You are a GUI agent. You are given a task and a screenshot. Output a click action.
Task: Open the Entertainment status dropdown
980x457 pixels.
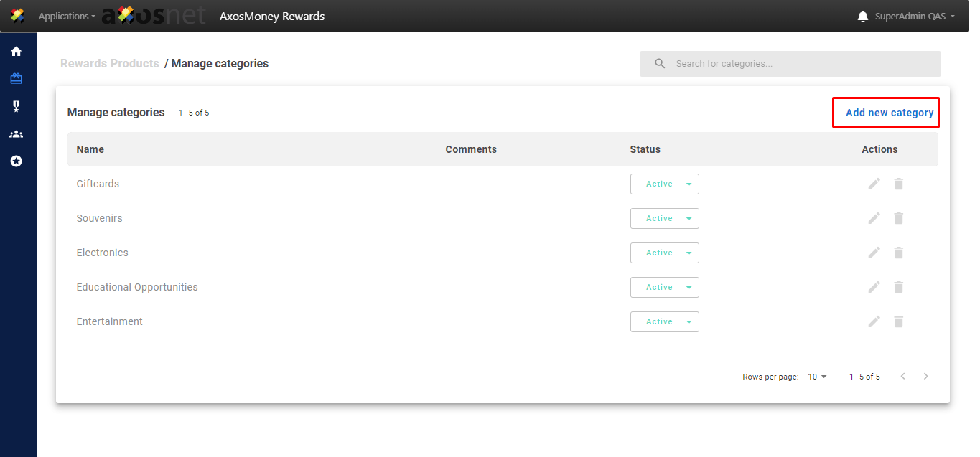[x=664, y=321]
